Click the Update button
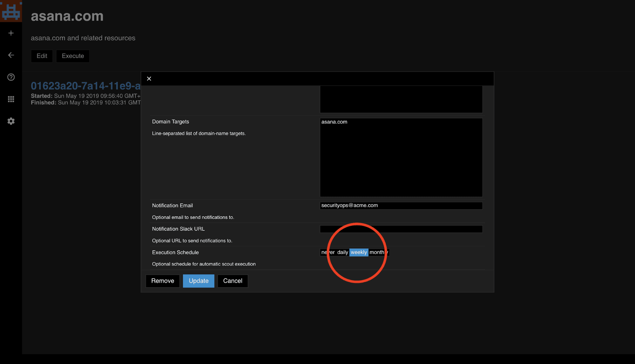The width and height of the screenshot is (635, 364). click(x=199, y=281)
